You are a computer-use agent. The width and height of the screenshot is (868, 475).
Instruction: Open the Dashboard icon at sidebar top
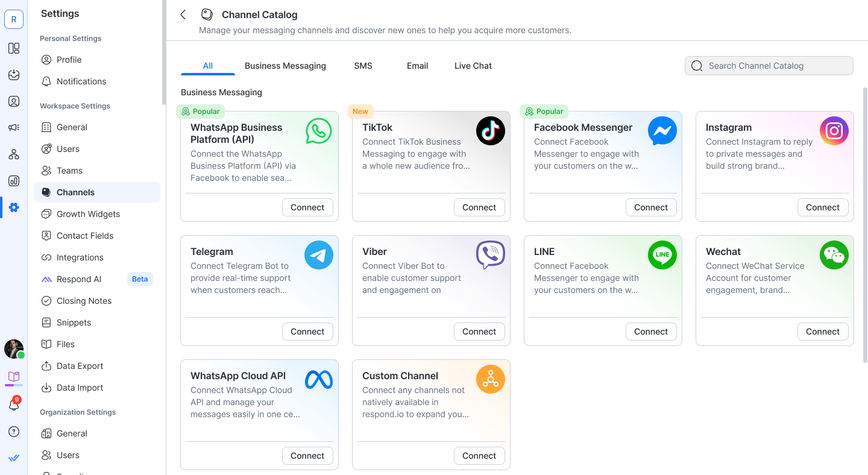(x=13, y=48)
